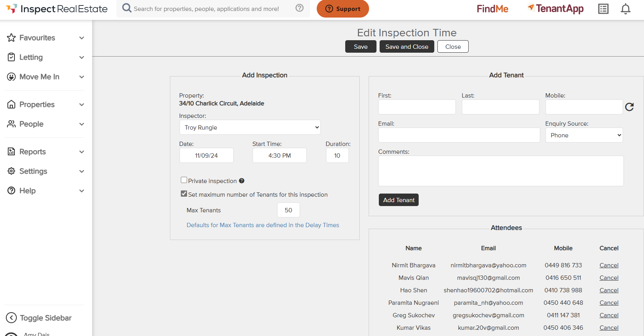Click the Add Tenant button
This screenshot has height=336, width=644.
click(398, 200)
